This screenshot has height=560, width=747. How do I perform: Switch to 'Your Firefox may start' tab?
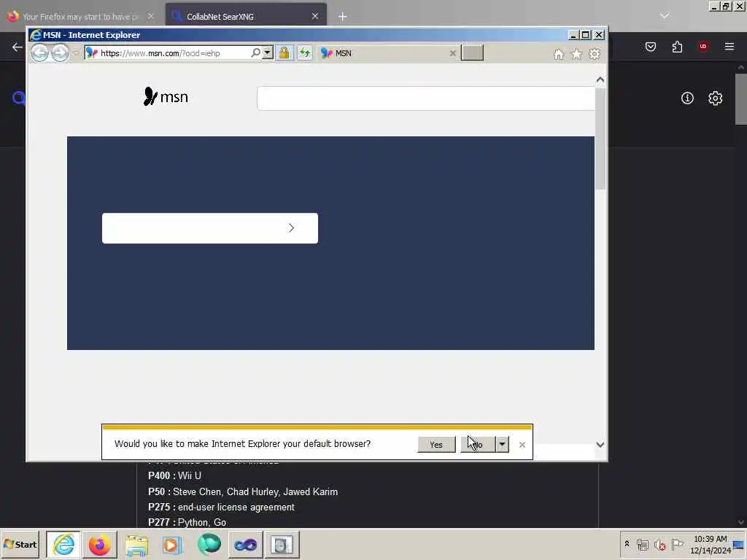(81, 17)
